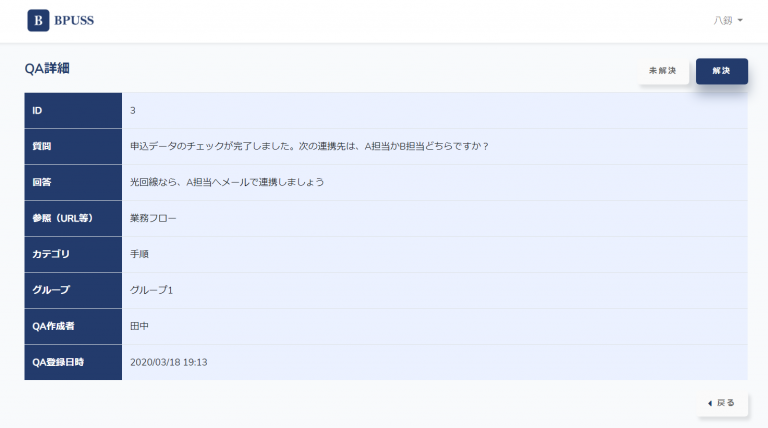The width and height of the screenshot is (768, 428).
Task: Click the QA登録日時 row header
Action: click(x=73, y=362)
